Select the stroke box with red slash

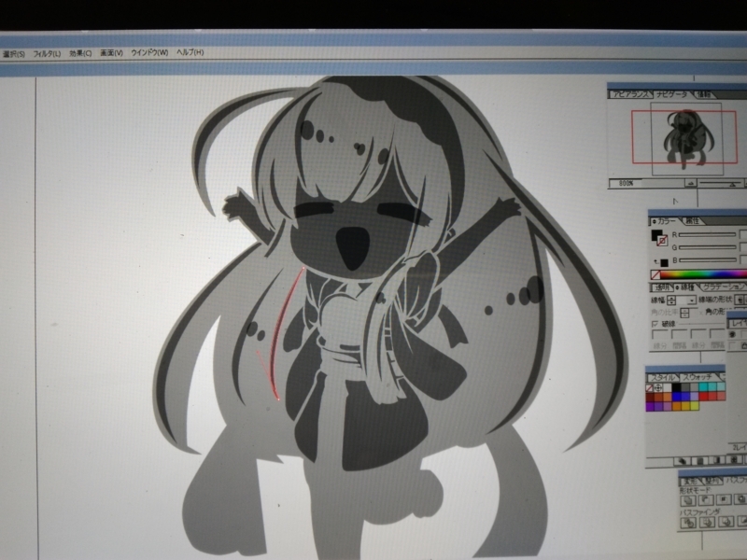click(662, 241)
